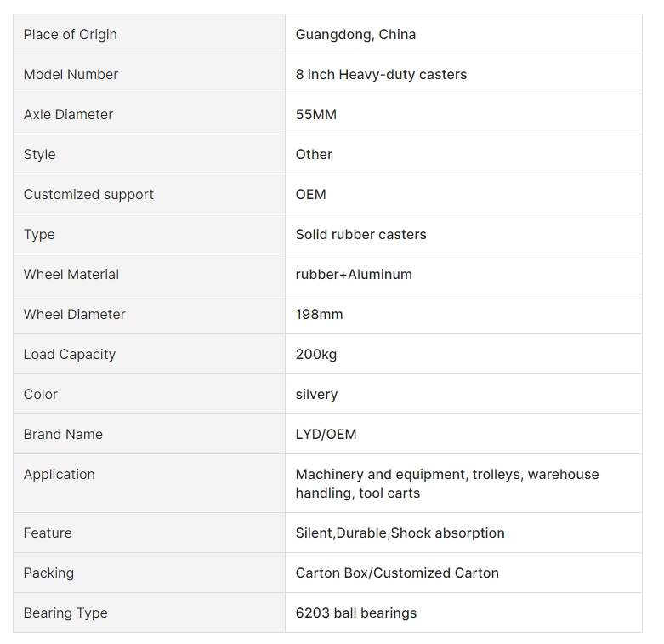Click the Style row value Other
Viewport: 664px width, 644px height.
pos(314,154)
